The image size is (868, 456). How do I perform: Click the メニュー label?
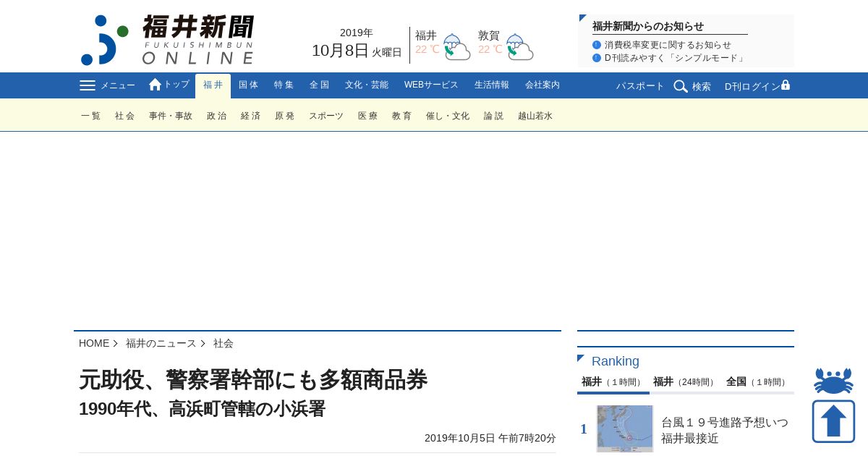117,85
